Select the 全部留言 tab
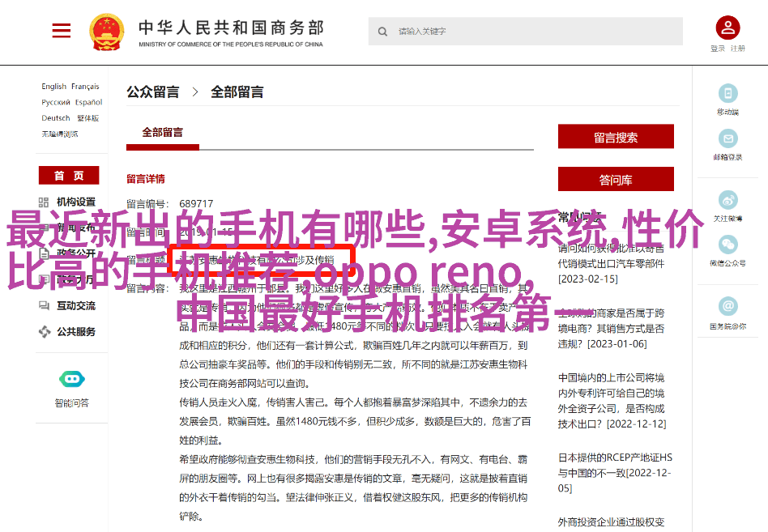The image size is (768, 532). pyautogui.click(x=163, y=133)
